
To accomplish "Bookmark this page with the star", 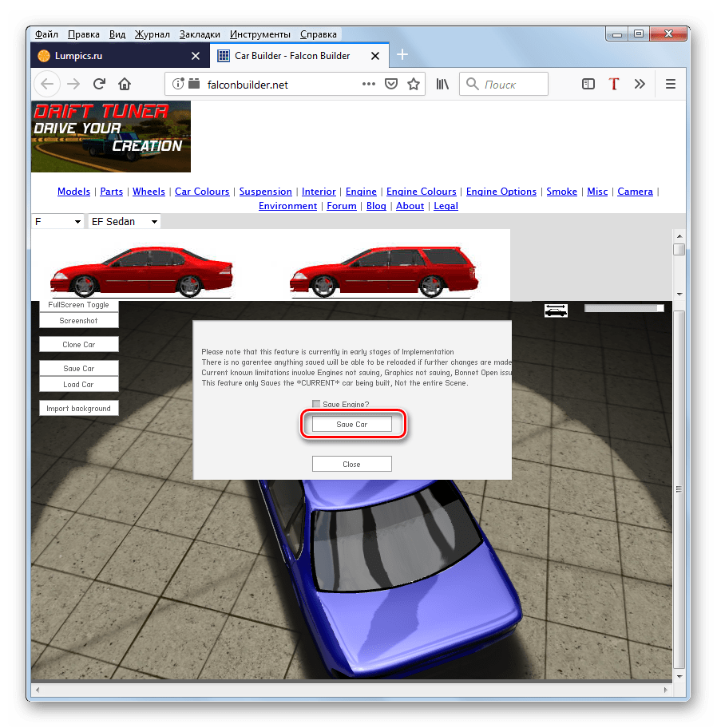I will pos(414,84).
